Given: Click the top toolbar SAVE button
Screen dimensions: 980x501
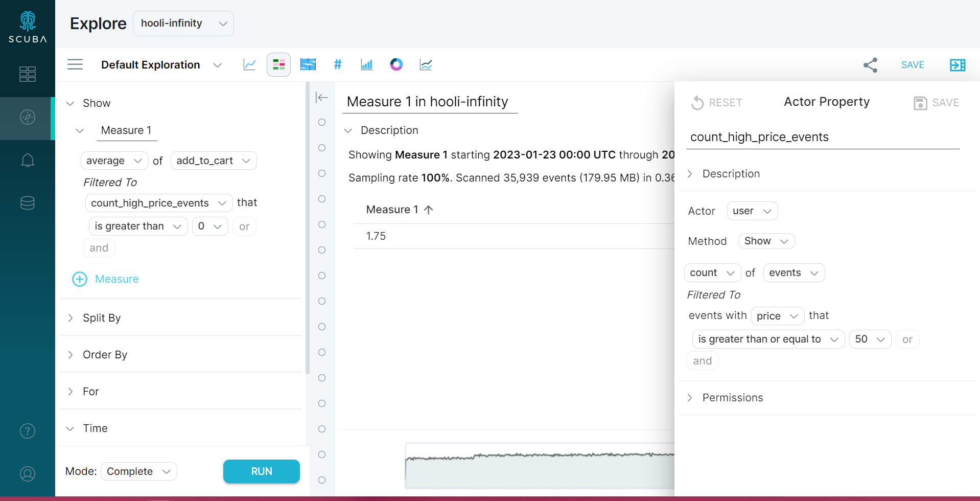Looking at the screenshot, I should tap(913, 65).
